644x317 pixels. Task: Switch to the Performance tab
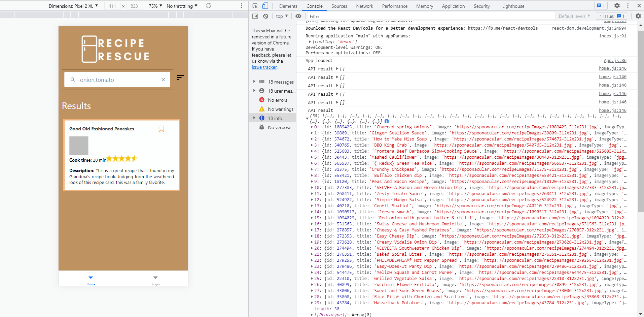(x=395, y=6)
